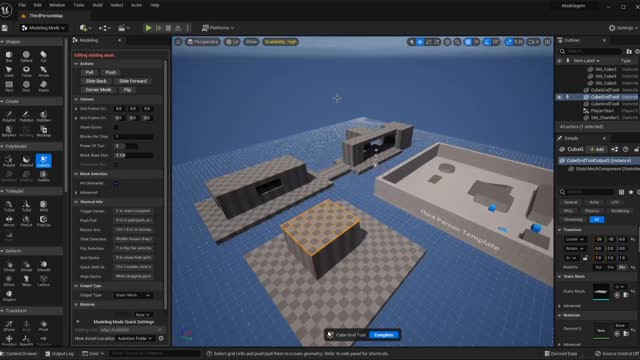Screen dimensions: 640x360
Task: Toggle the Show Gizmo checkbox
Action: 116,127
